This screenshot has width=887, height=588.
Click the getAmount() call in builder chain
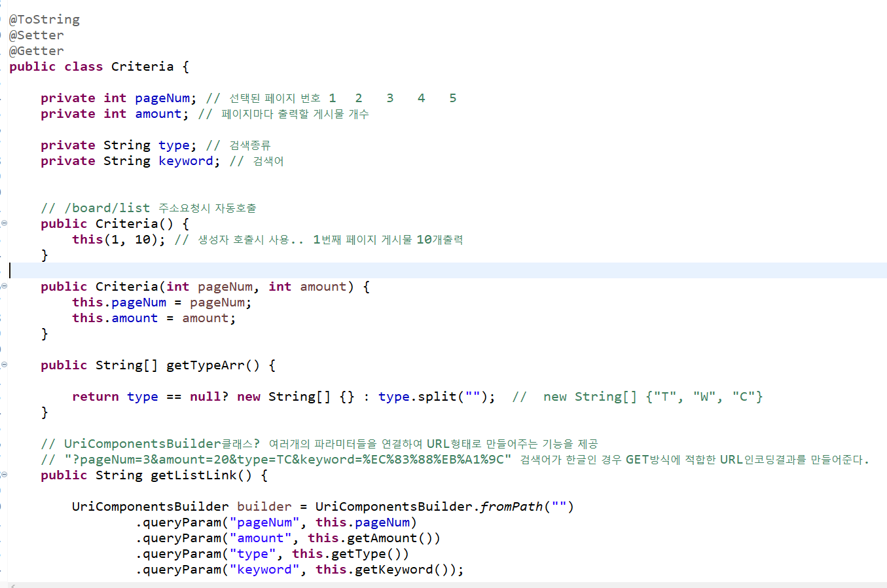pyautogui.click(x=389, y=538)
